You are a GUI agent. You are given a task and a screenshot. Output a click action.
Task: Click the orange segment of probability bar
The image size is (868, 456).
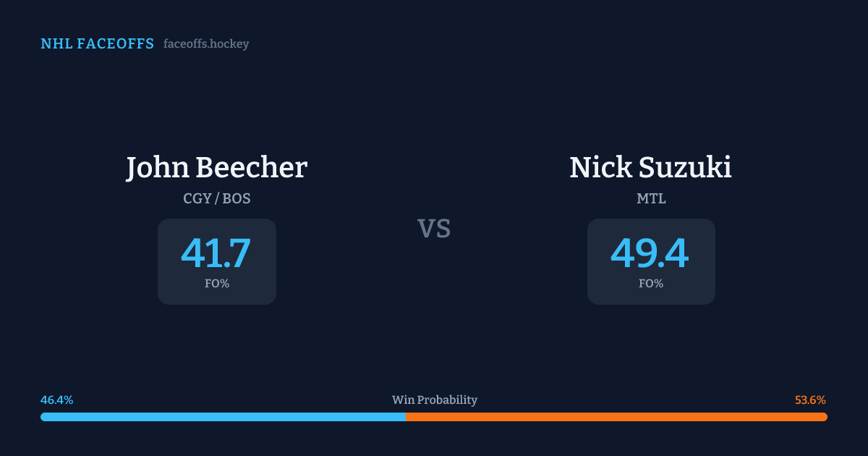coord(616,417)
